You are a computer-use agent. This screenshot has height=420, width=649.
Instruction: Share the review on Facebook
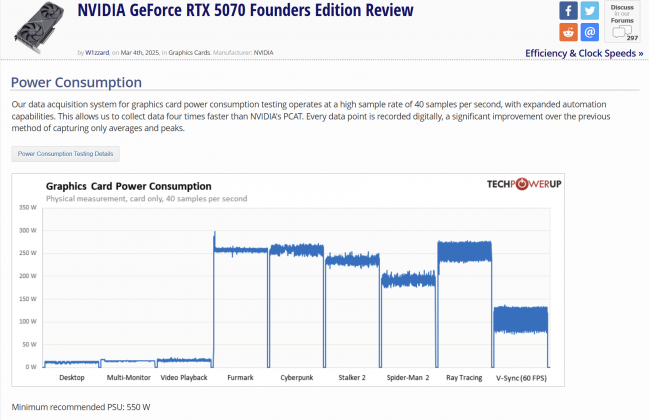pos(568,10)
